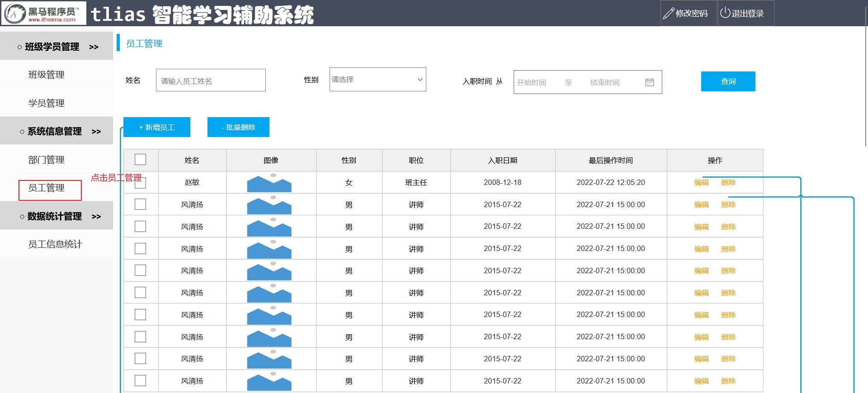Collapse the 系统信息管理 section
Screen dimensions: 868x393
[x=96, y=132]
